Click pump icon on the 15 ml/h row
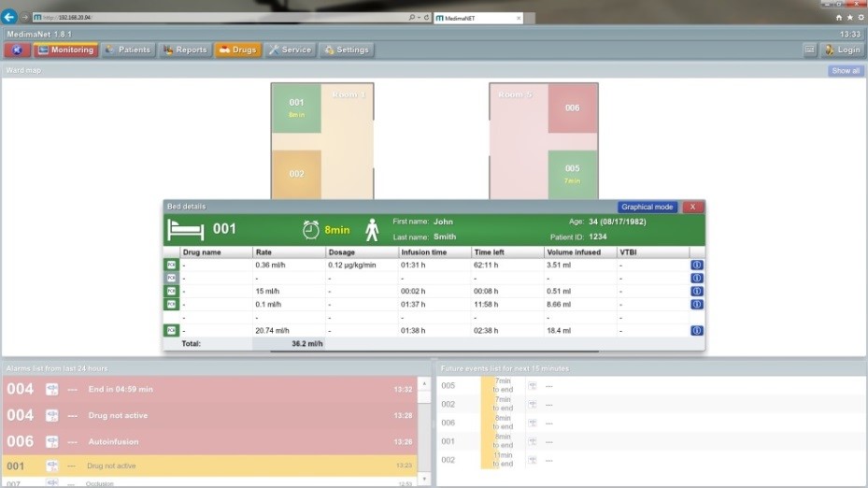This screenshot has width=868, height=488. pyautogui.click(x=171, y=291)
